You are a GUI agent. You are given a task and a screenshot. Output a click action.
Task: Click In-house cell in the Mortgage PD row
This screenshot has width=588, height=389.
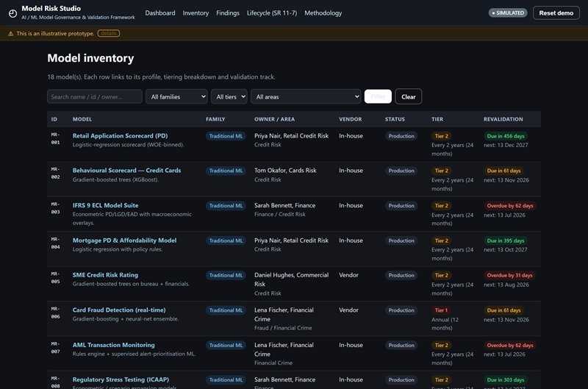click(x=351, y=240)
